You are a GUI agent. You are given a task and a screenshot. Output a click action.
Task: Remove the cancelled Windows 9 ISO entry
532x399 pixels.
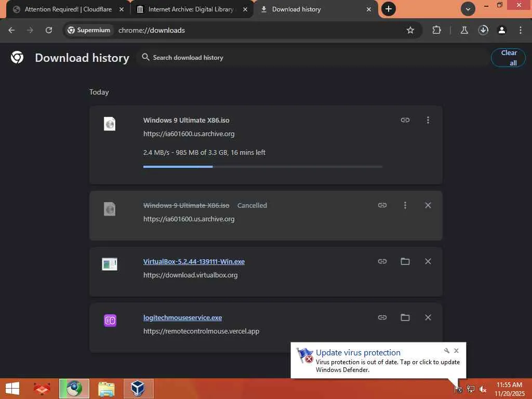[428, 205]
